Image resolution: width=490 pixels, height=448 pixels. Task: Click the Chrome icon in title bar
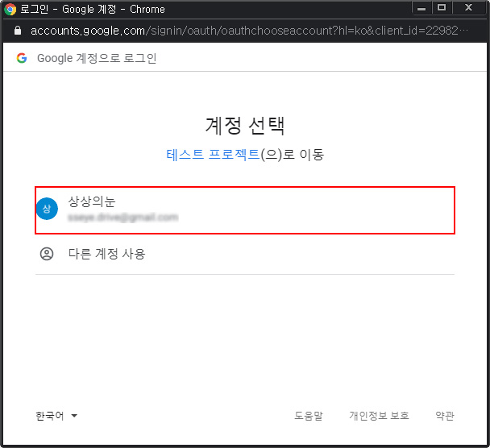click(x=10, y=9)
